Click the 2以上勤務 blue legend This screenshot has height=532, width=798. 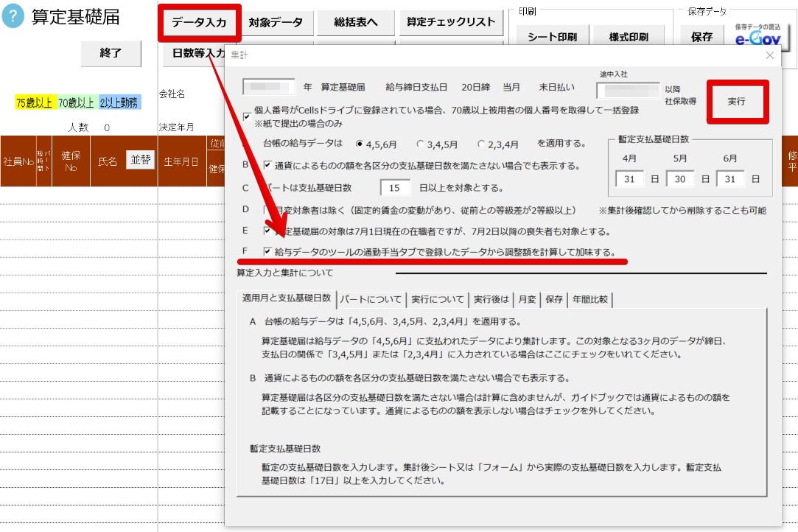coord(119,103)
